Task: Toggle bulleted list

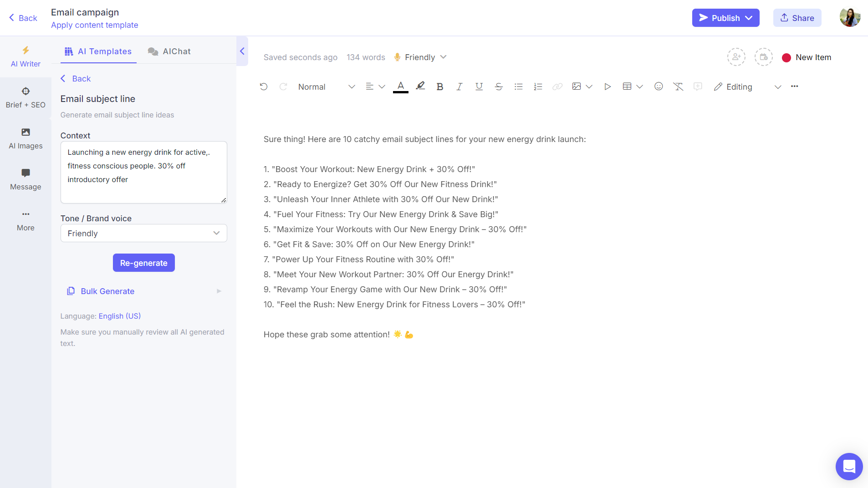Action: [518, 86]
